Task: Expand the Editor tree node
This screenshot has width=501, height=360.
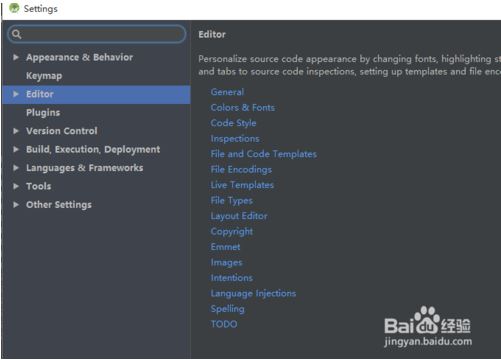Action: click(x=16, y=94)
